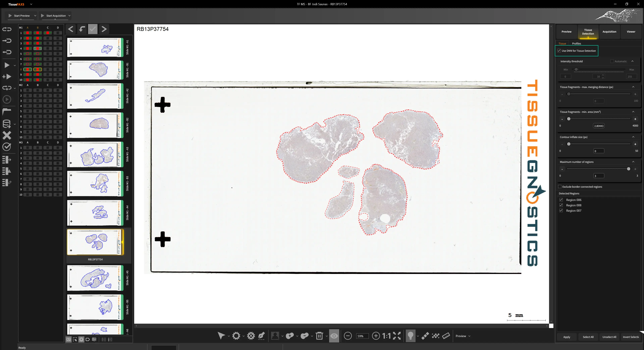Viewport: 644px width, 350px height.
Task: Collapse the Contour inflate size section
Action: pyautogui.click(x=633, y=137)
